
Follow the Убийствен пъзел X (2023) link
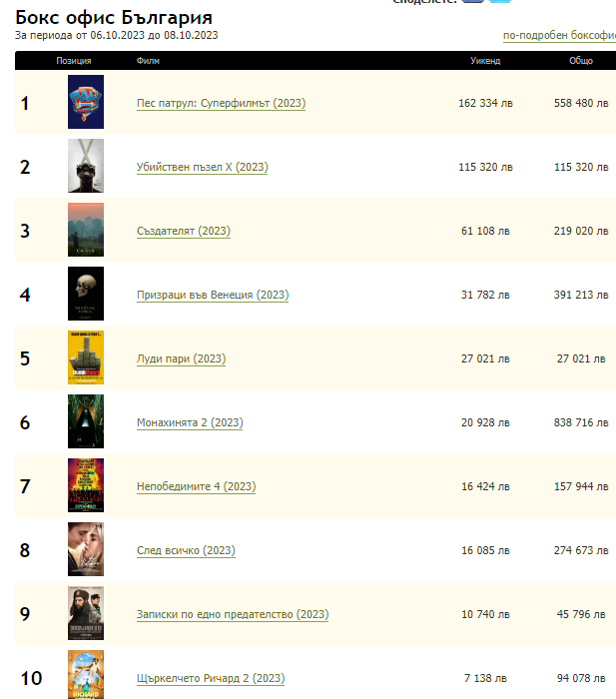[202, 168]
